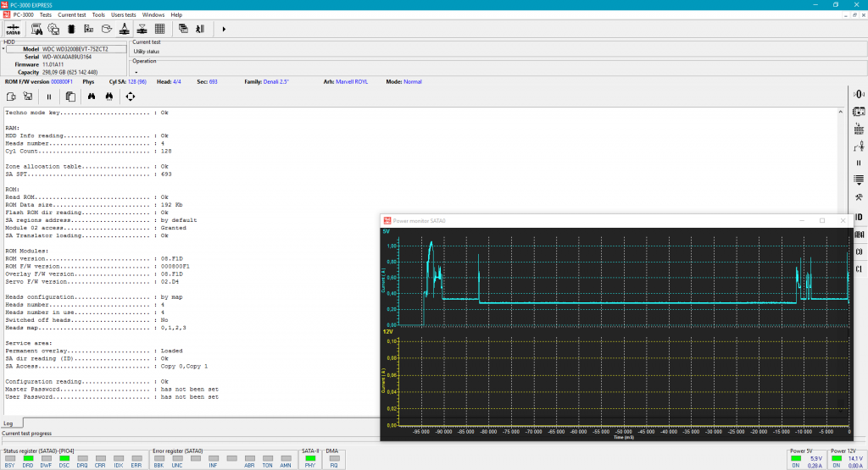Click the SATA0 port selector button
The width and height of the screenshot is (868, 470).
coord(14,29)
